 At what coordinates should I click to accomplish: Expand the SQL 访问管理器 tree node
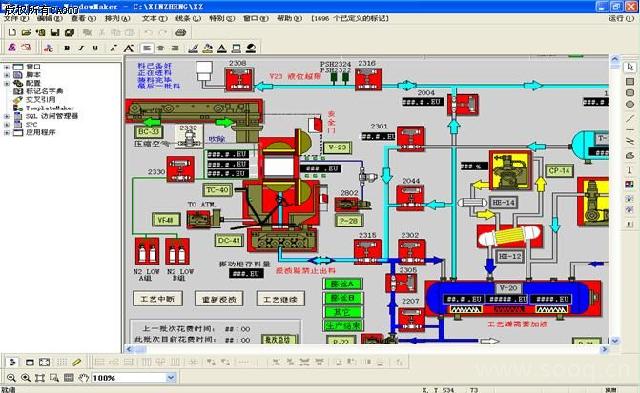click(7, 116)
